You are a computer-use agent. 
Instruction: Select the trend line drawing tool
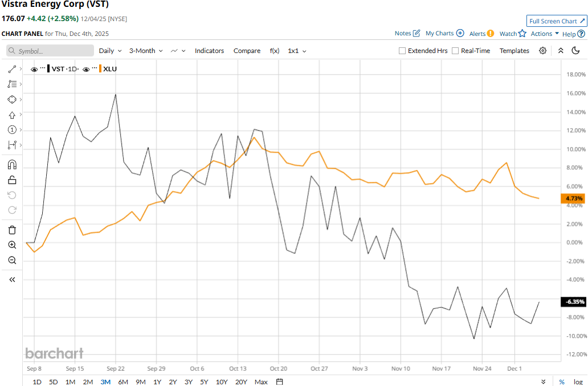click(12, 69)
